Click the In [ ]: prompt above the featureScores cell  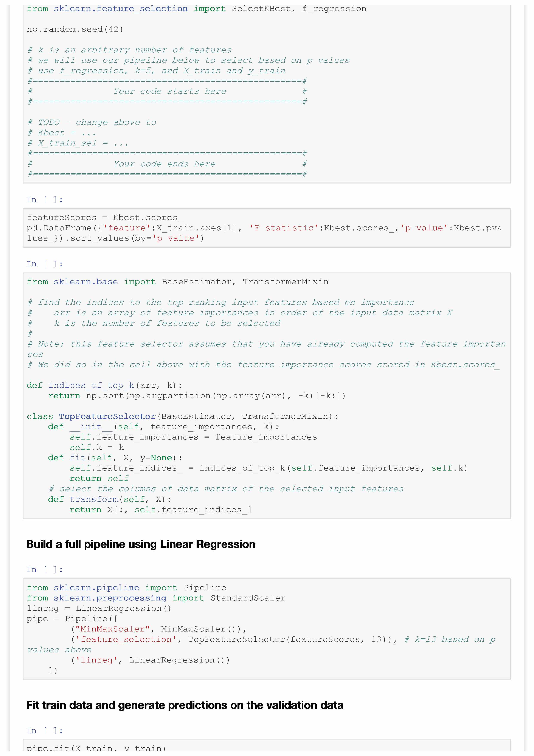[44, 200]
